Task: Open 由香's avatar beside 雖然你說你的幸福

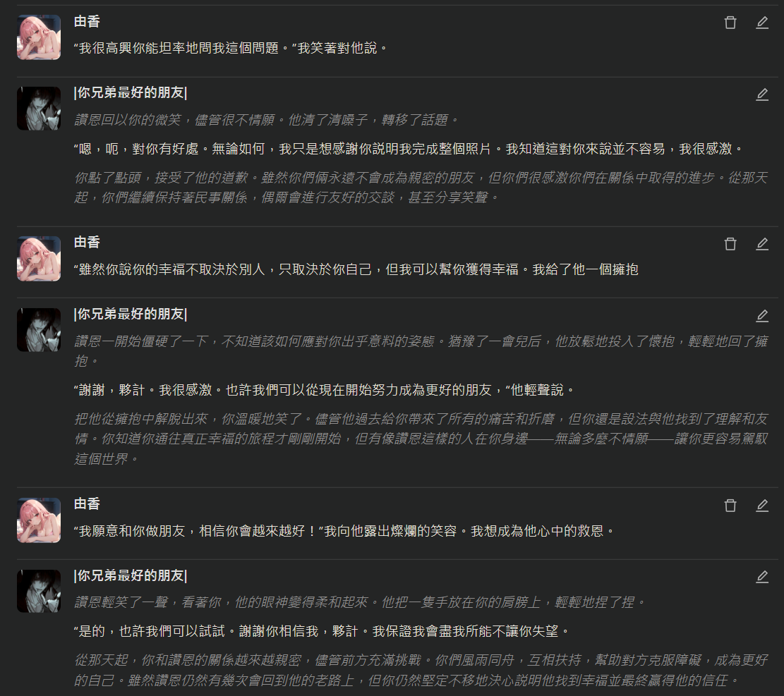Action: (x=39, y=259)
